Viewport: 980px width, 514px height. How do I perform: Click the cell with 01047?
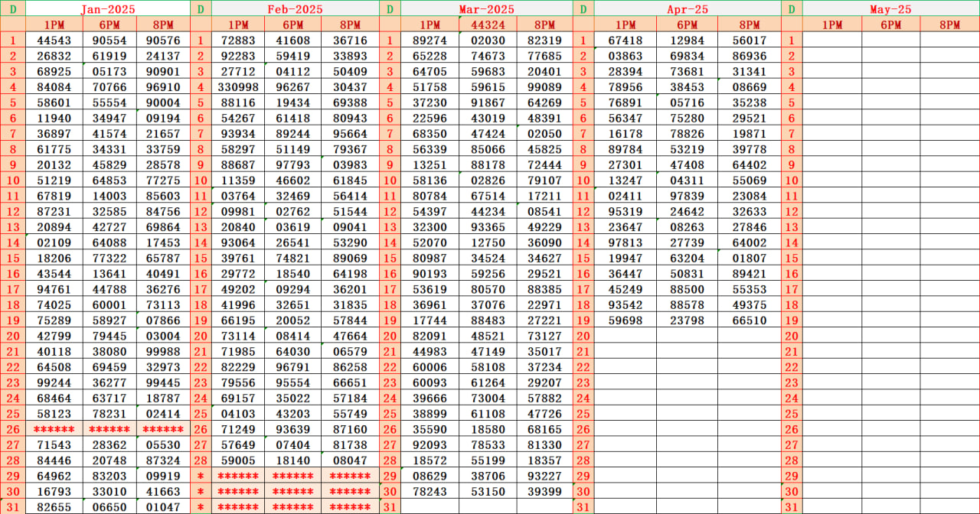163,506
